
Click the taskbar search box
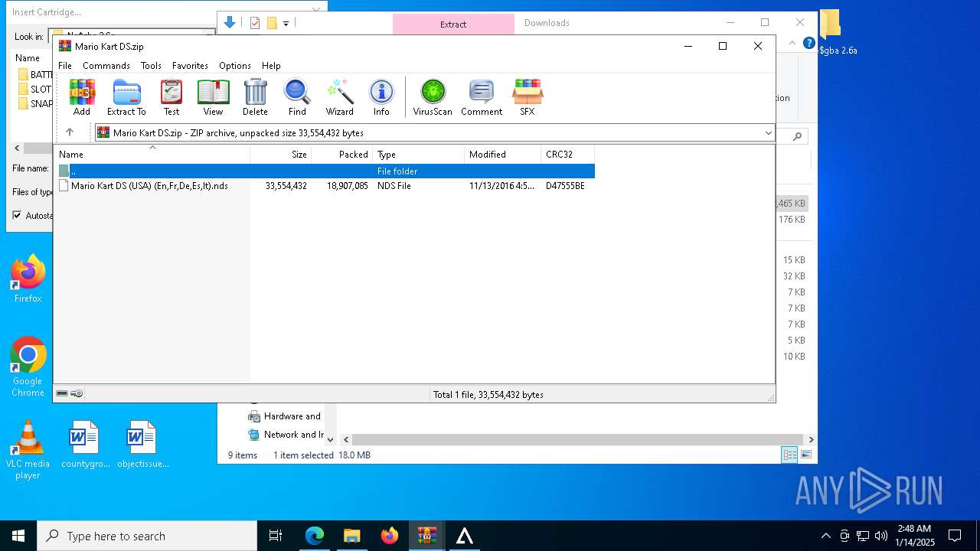point(147,536)
